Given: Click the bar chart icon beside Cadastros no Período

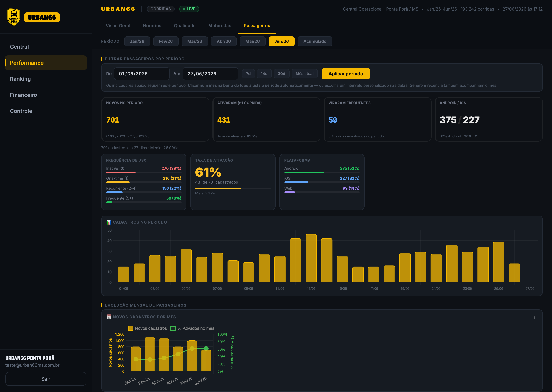Looking at the screenshot, I should [x=109, y=222].
